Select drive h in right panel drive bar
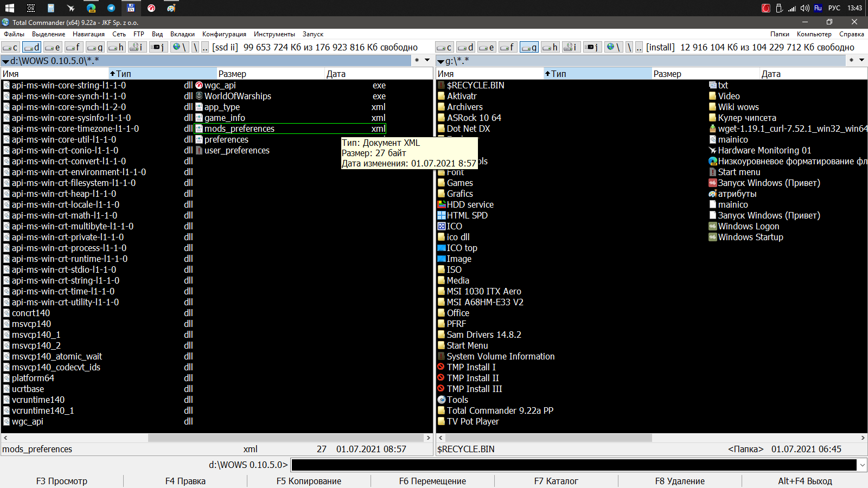Screen dimensions: 868x488 (x=550, y=47)
